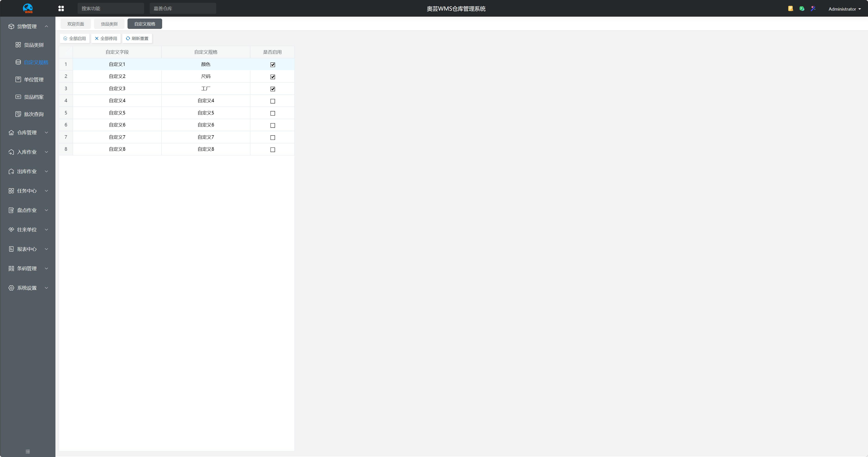
Task: Click the 全部启用 button
Action: [74, 38]
